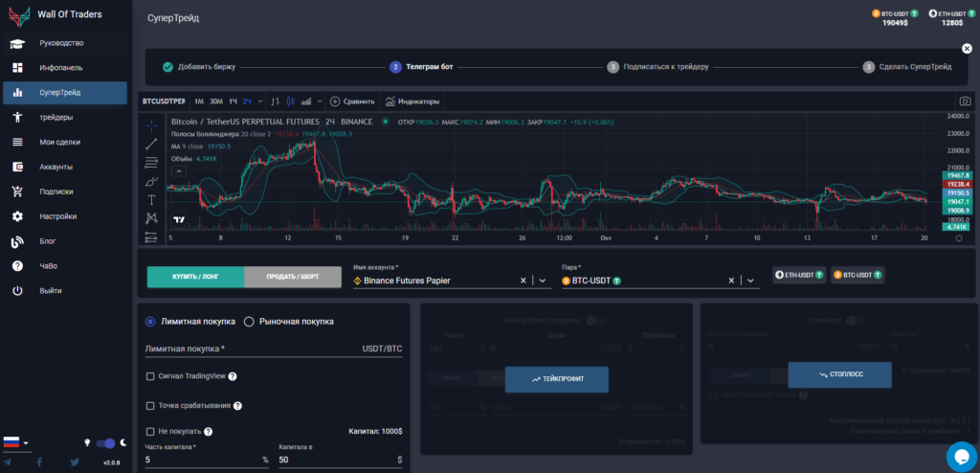Image resolution: width=980 pixels, height=473 pixels.
Task: Toggle the ТейкПрофит switch
Action: (x=595, y=321)
